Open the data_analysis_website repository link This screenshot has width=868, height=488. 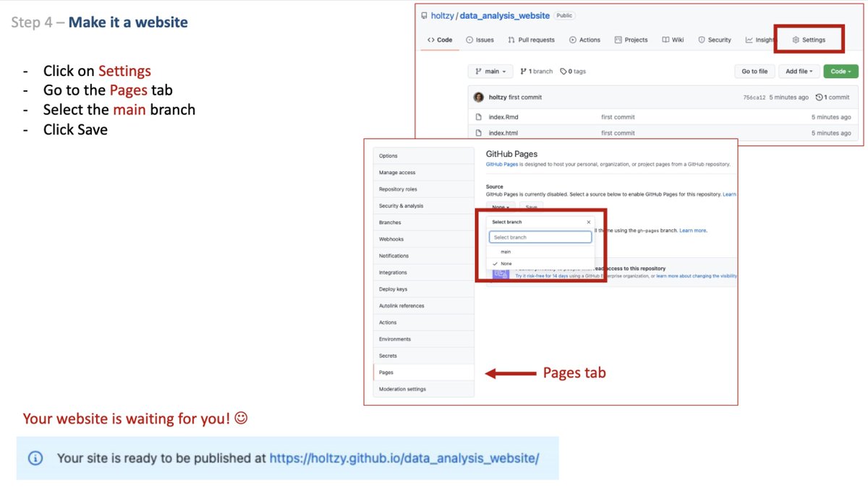[x=504, y=15]
